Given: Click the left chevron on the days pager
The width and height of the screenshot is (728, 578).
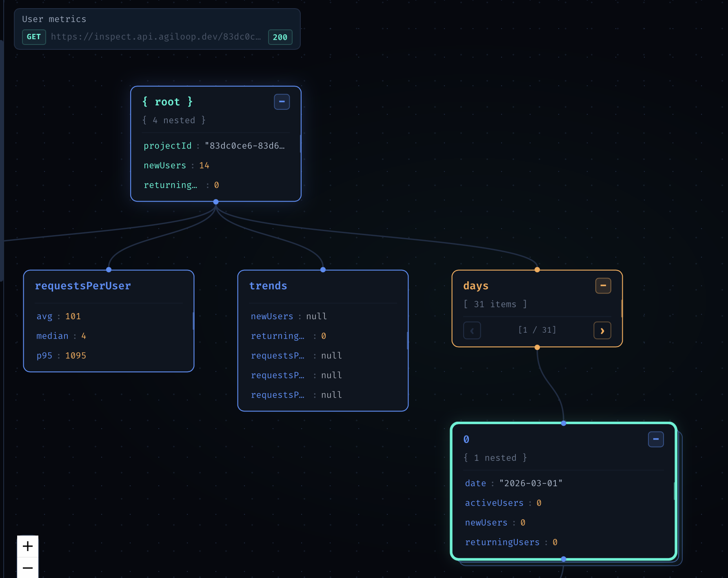Looking at the screenshot, I should [472, 331].
